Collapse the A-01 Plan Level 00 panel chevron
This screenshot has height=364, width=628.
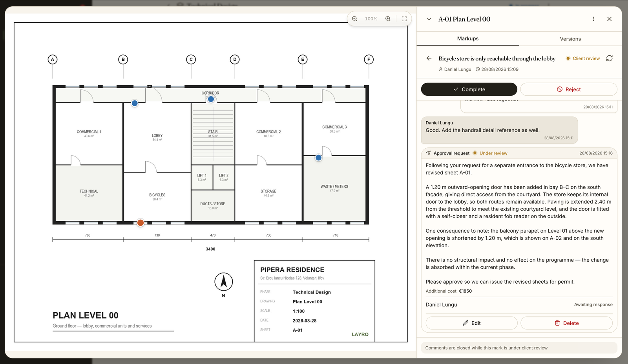pyautogui.click(x=429, y=19)
